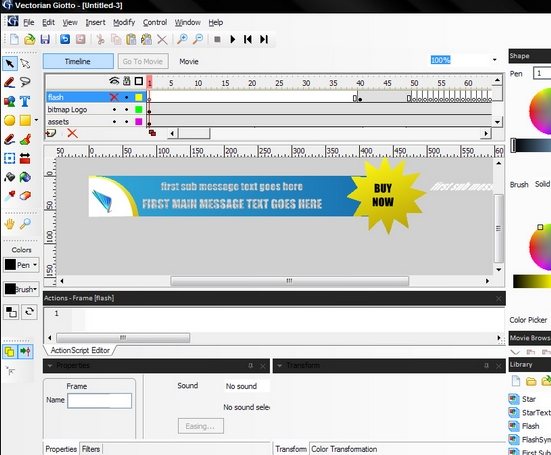Screen dimensions: 551x455
Task: Open the Modify menu
Action: click(124, 22)
